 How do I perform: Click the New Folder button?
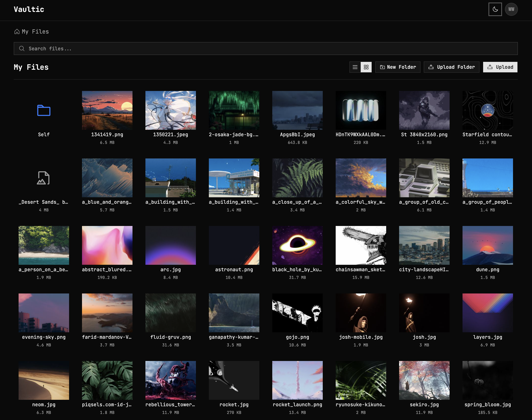(x=398, y=67)
